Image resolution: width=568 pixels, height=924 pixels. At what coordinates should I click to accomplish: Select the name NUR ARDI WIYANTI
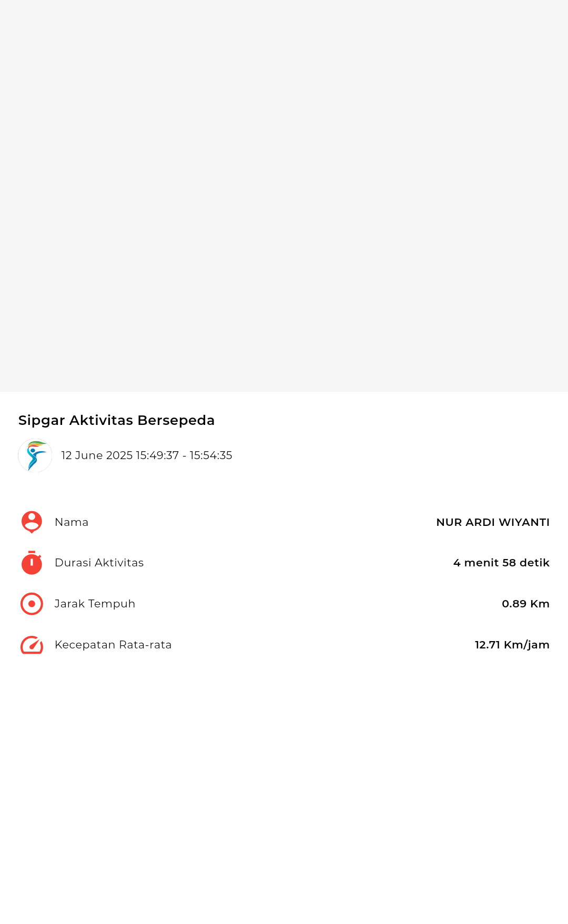pos(493,522)
